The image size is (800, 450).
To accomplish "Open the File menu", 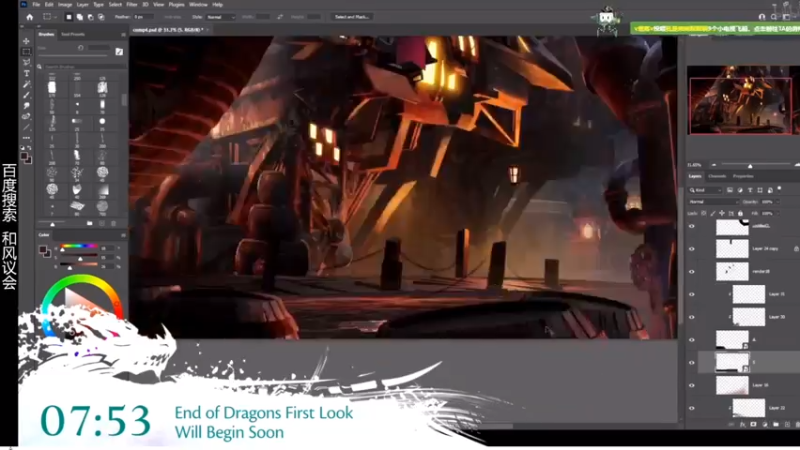I will (36, 5).
